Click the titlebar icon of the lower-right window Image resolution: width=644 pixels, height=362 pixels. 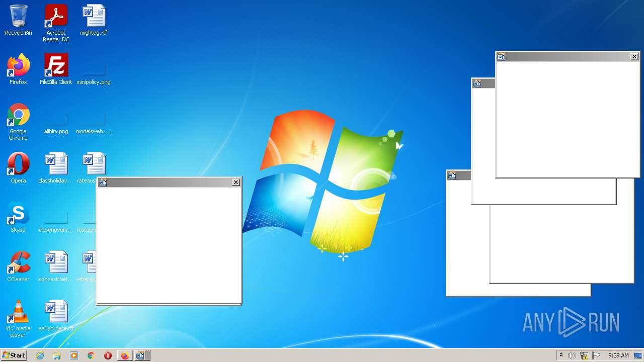click(x=452, y=175)
